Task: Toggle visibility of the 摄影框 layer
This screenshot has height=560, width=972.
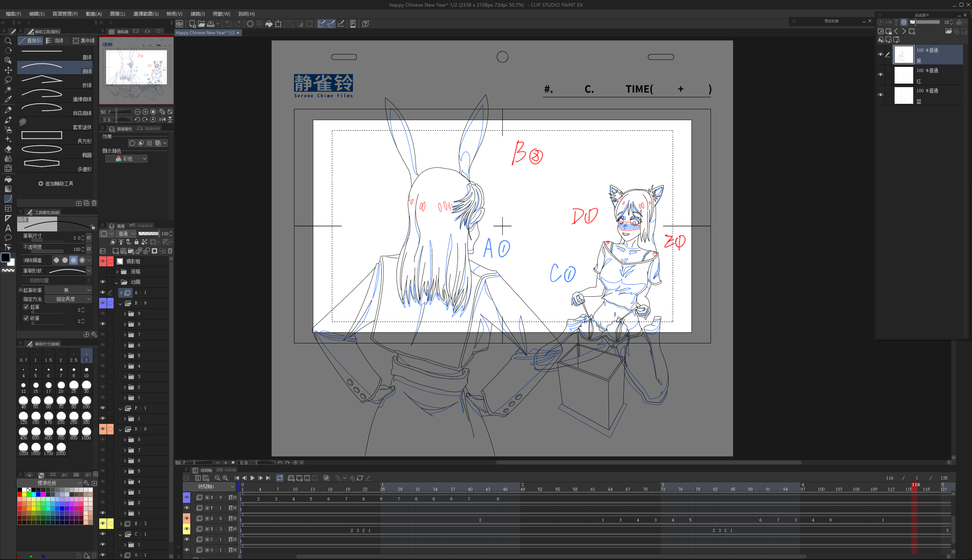Action: 103,261
